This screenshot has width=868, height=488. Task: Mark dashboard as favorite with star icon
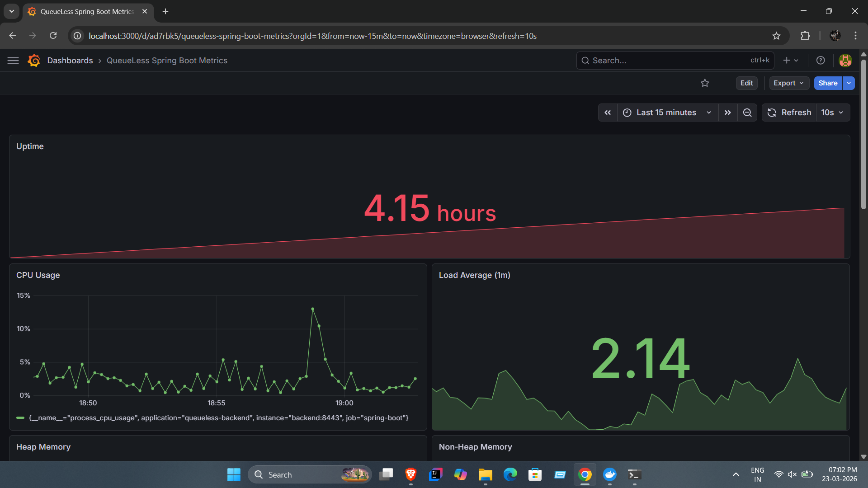click(705, 83)
